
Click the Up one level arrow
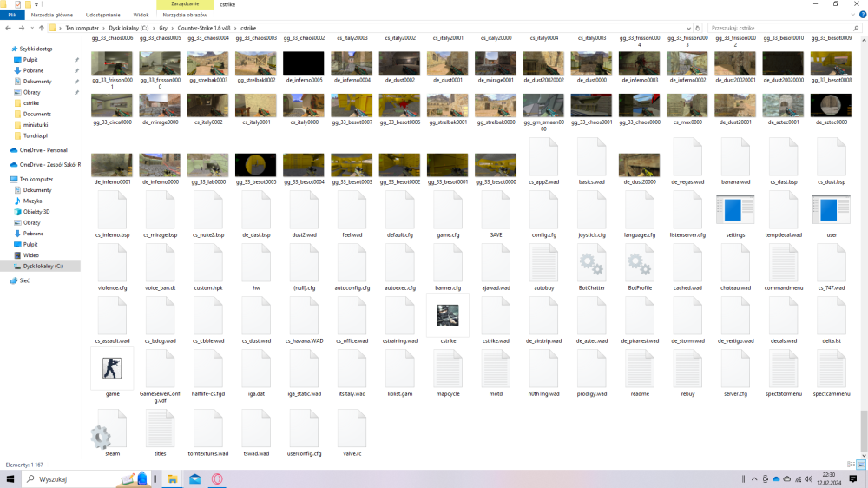click(41, 28)
